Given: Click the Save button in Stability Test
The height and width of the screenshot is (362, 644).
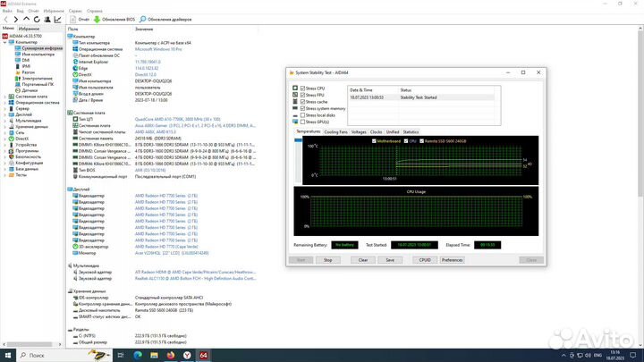Looking at the screenshot, I should click(390, 260).
